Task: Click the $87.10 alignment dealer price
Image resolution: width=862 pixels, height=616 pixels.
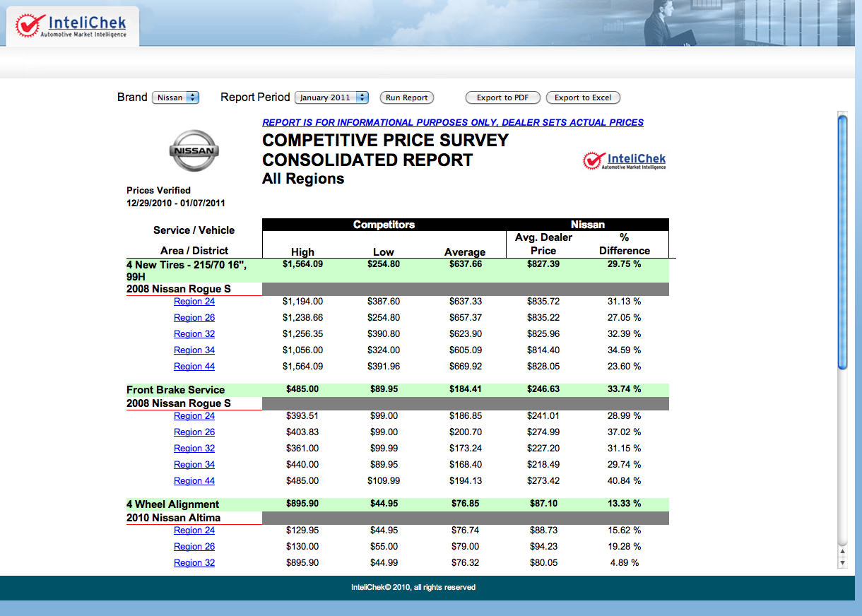Action: coord(543,504)
